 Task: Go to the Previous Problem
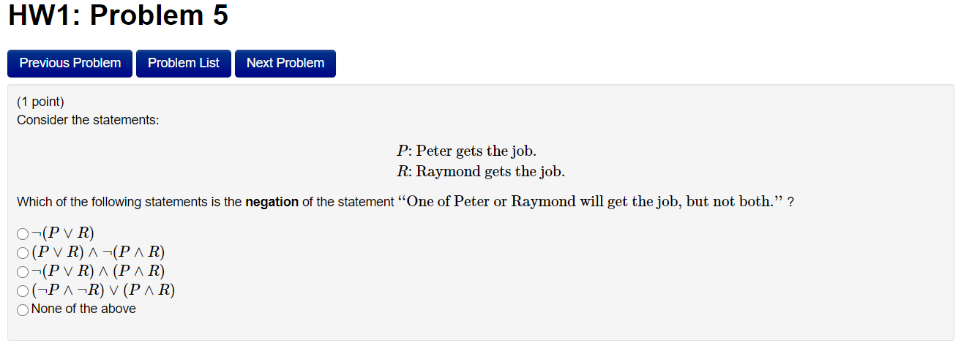70,63
